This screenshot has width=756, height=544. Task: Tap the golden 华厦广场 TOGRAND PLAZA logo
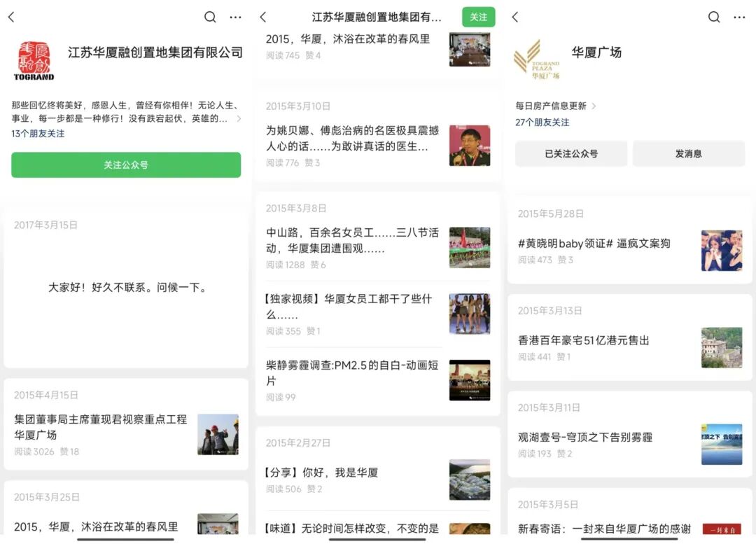[x=535, y=56]
